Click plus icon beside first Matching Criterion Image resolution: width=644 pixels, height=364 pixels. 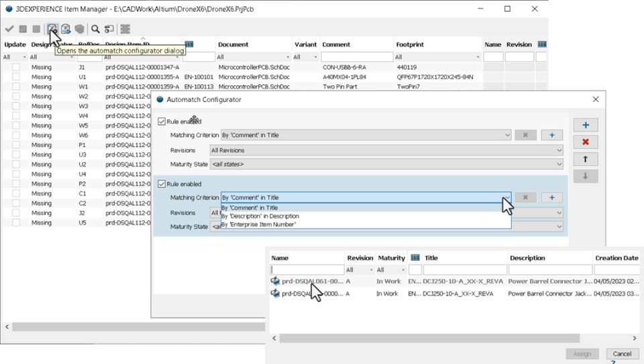(551, 135)
